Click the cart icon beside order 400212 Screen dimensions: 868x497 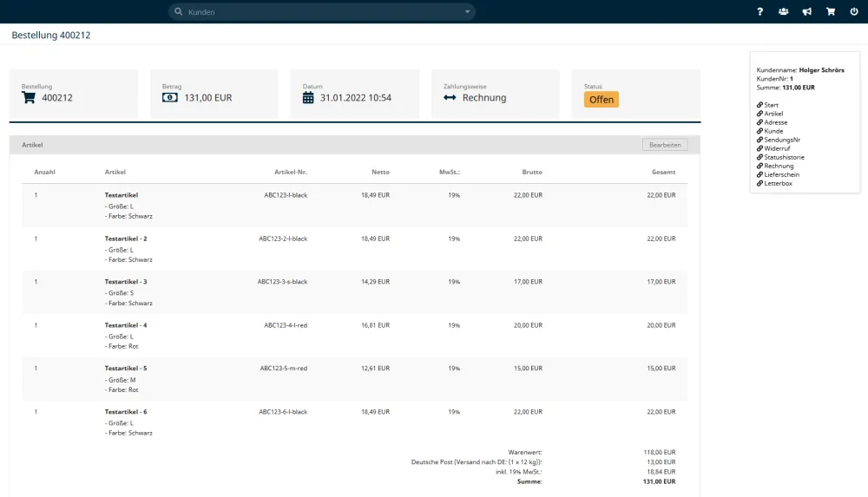[29, 97]
